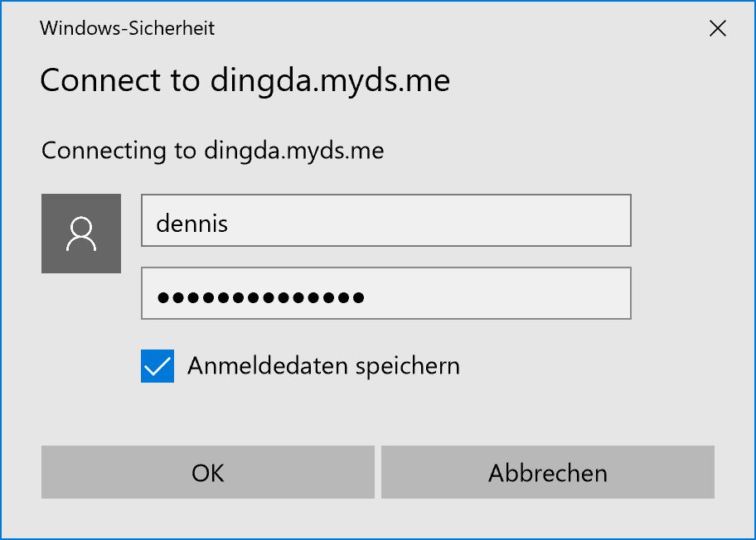Click the white checkmark in the blue box
Screen dimensions: 756x540
[x=157, y=367]
